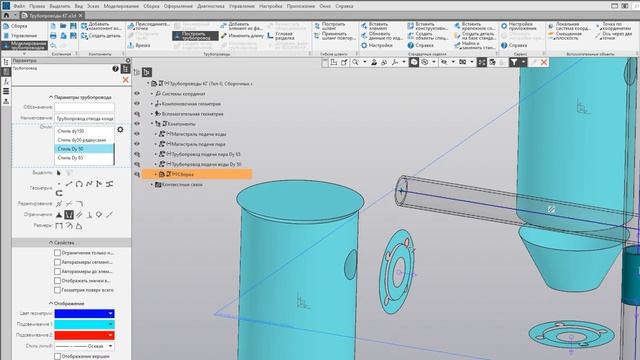Click the Вставить элемент tool
The width and height of the screenshot is (640, 360).
374,26
